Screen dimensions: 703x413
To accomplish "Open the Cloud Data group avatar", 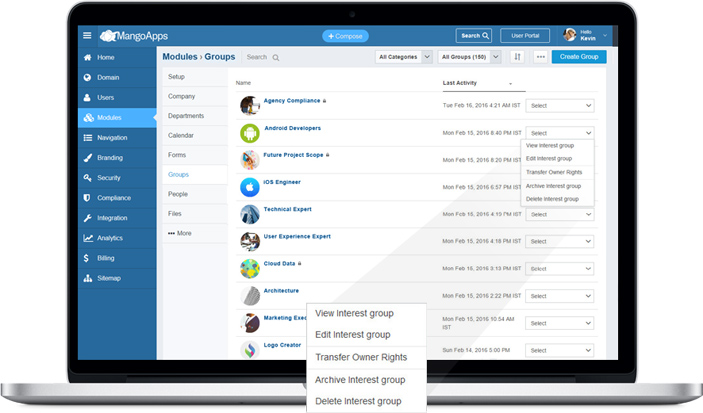I will click(250, 269).
